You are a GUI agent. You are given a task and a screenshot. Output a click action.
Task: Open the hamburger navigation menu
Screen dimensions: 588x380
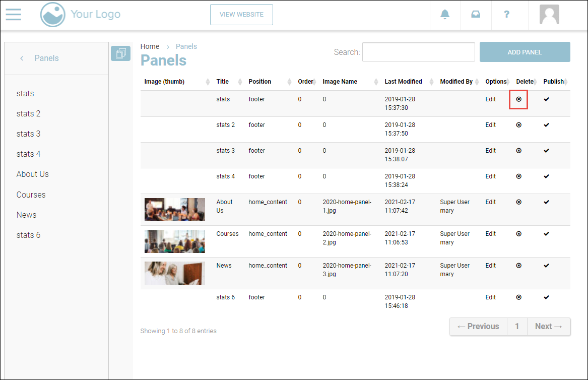pyautogui.click(x=14, y=14)
